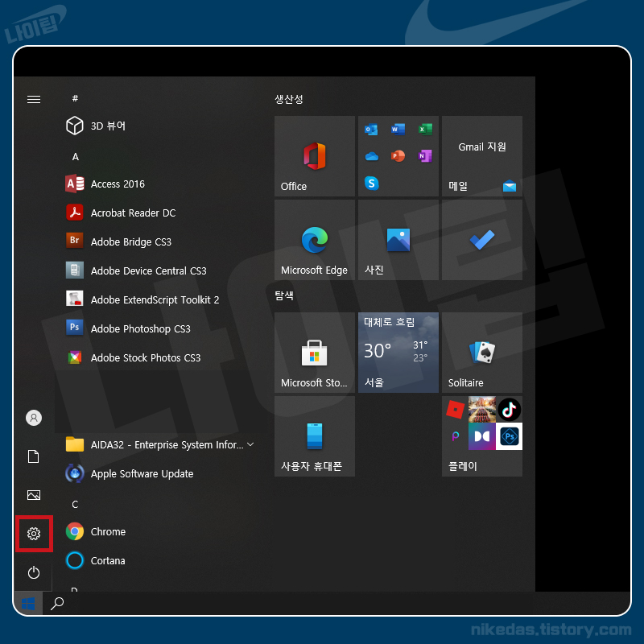Image resolution: width=644 pixels, height=644 pixels.
Task: Click Word icon in Office tile group
Action: pos(398,130)
